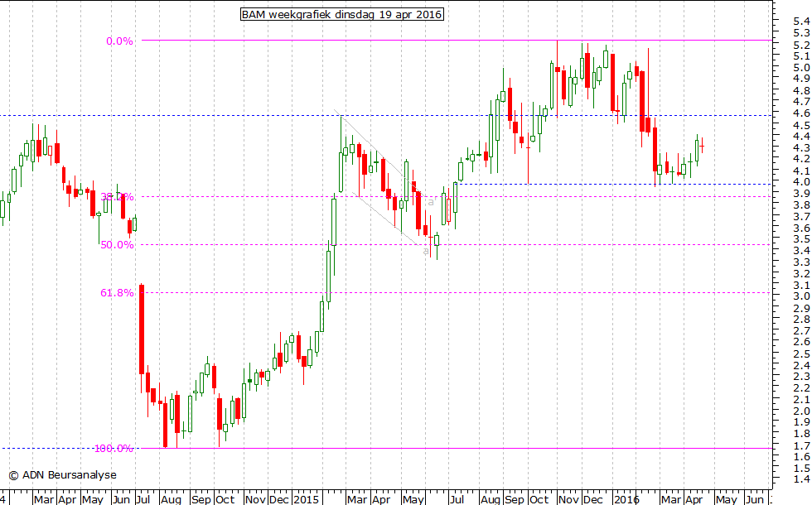Click the '3.7' price axis label

point(801,216)
